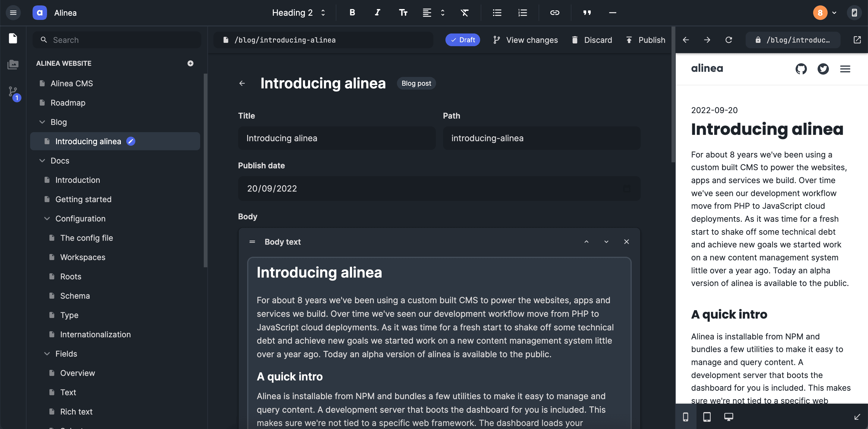
Task: Edit the Path input field
Action: pyautogui.click(x=542, y=138)
